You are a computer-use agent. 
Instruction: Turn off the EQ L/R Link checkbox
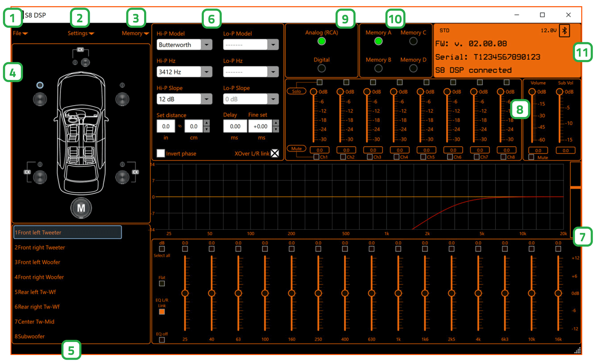pyautogui.click(x=162, y=312)
